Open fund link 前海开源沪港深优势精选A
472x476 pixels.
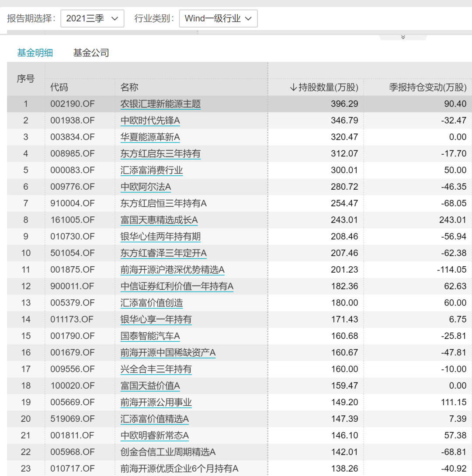click(x=172, y=270)
